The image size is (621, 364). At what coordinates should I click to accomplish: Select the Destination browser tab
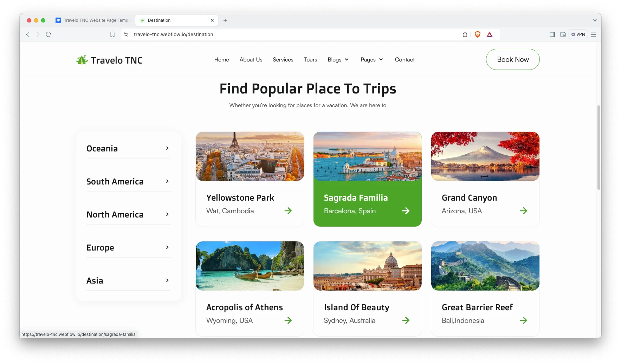177,20
